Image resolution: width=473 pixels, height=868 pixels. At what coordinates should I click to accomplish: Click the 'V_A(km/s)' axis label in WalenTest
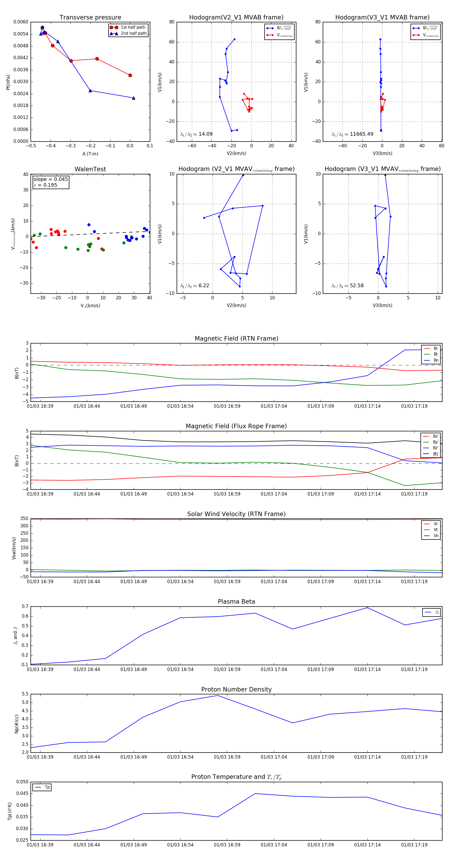click(x=90, y=306)
